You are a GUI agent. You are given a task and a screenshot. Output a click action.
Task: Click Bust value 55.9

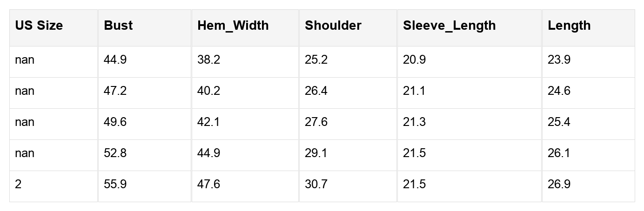point(115,184)
